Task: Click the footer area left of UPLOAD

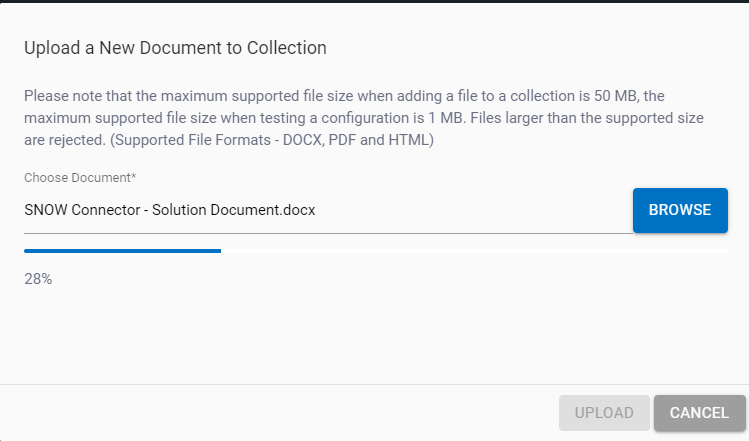Action: pos(280,413)
